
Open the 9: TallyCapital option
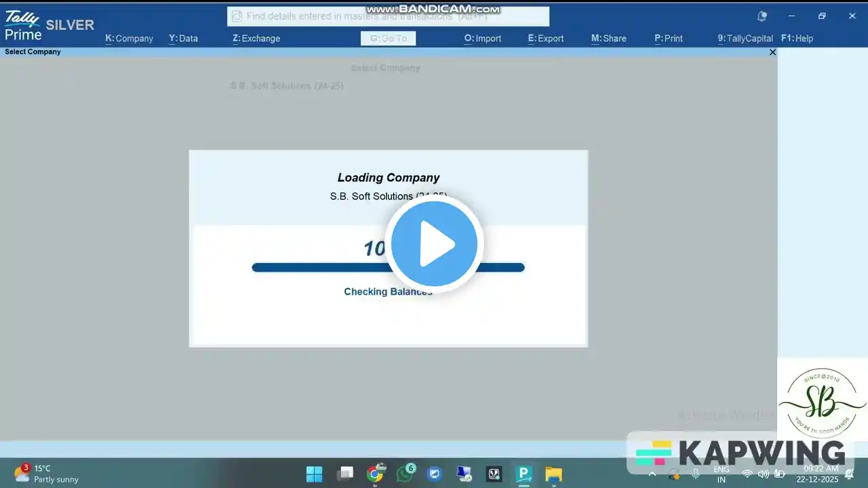pos(745,39)
